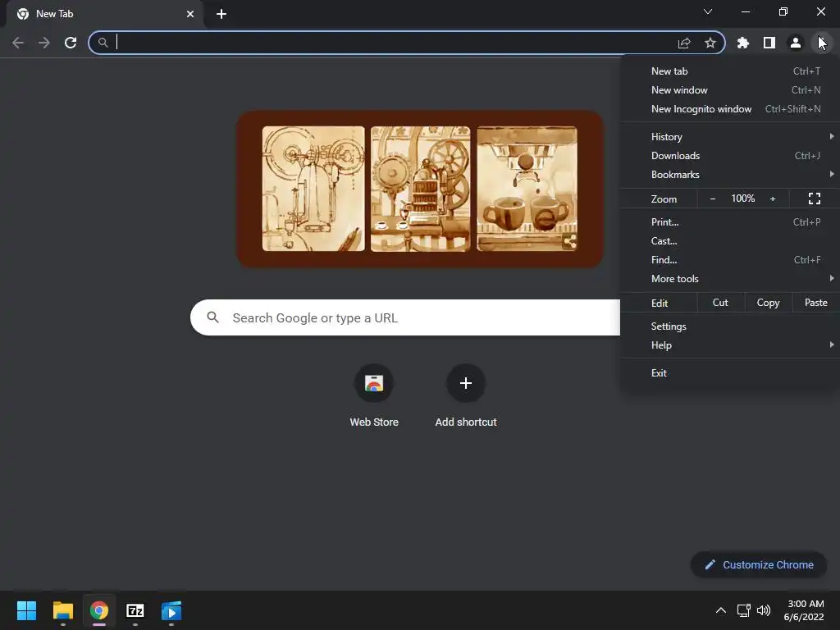Click the Search Google or type URL box
Image resolution: width=840 pixels, height=630 pixels.
(x=405, y=317)
